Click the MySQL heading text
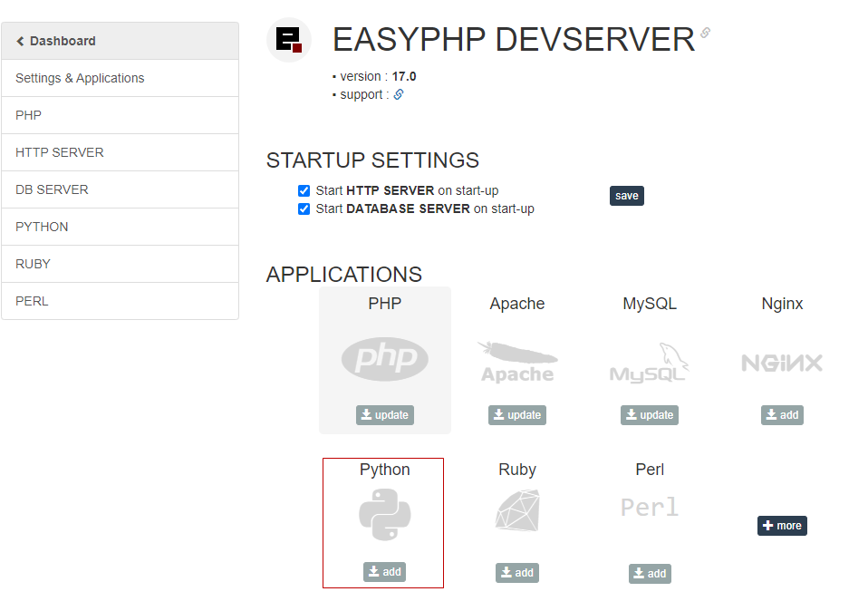Screen dimensions: 868x611 click(x=650, y=304)
